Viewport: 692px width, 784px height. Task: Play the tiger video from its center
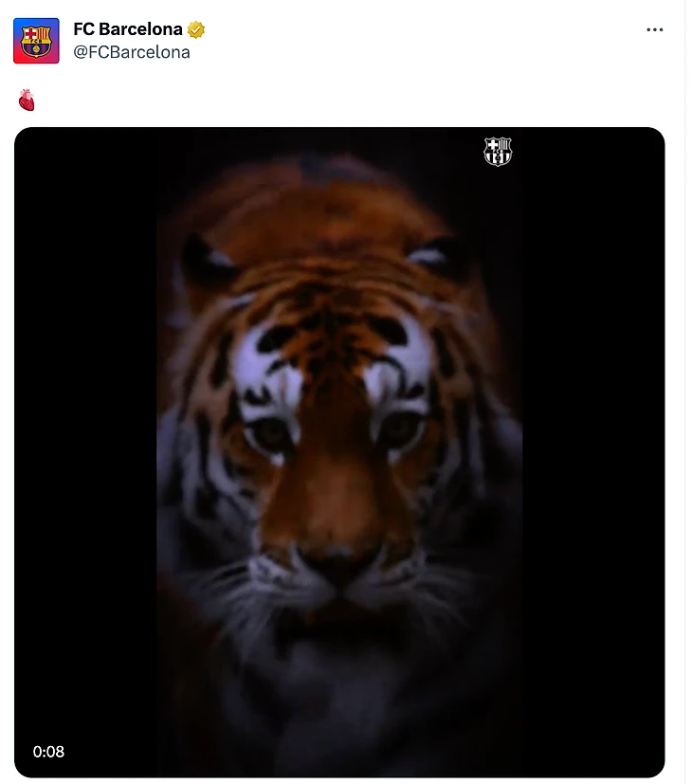tap(339, 452)
